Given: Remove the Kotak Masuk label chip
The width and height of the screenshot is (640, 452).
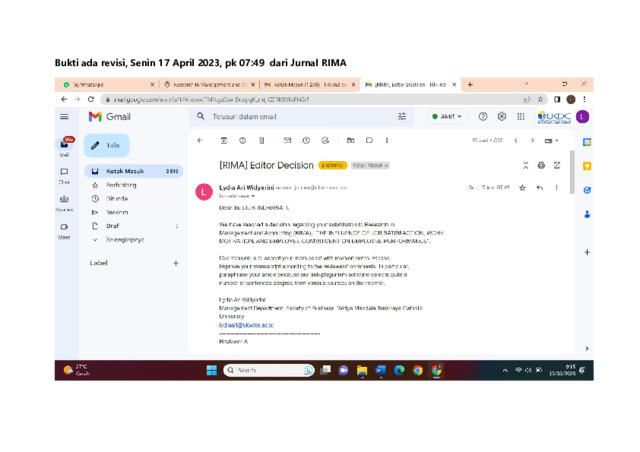Looking at the screenshot, I should click(386, 165).
